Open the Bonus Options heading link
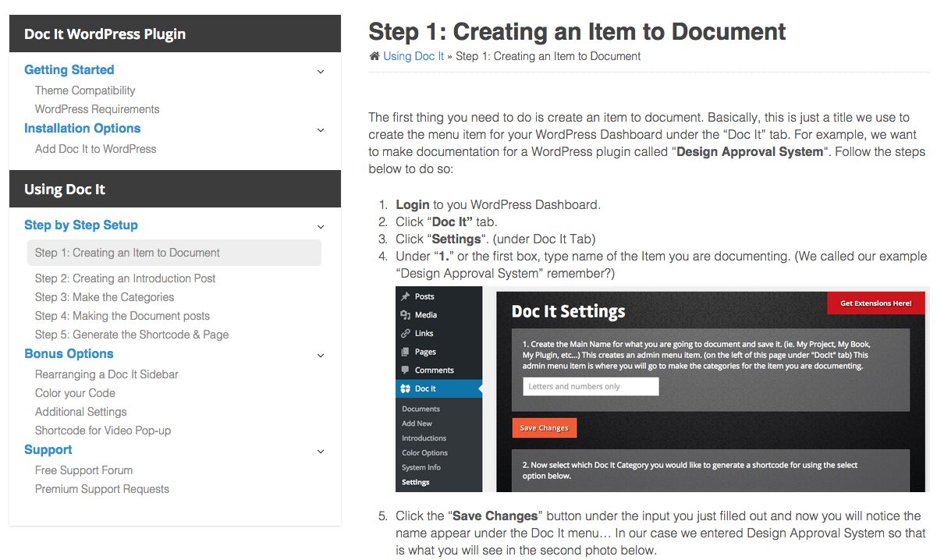 (69, 353)
